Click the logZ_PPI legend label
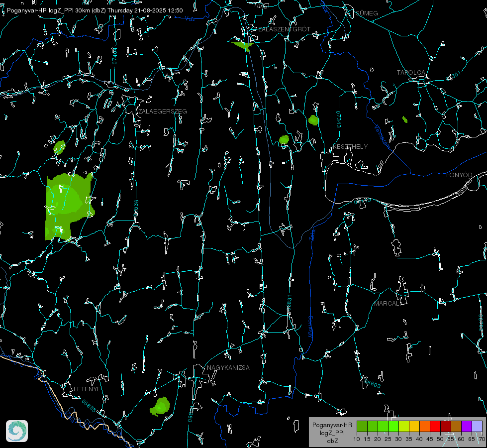This screenshot has height=448, width=487. coord(332,433)
